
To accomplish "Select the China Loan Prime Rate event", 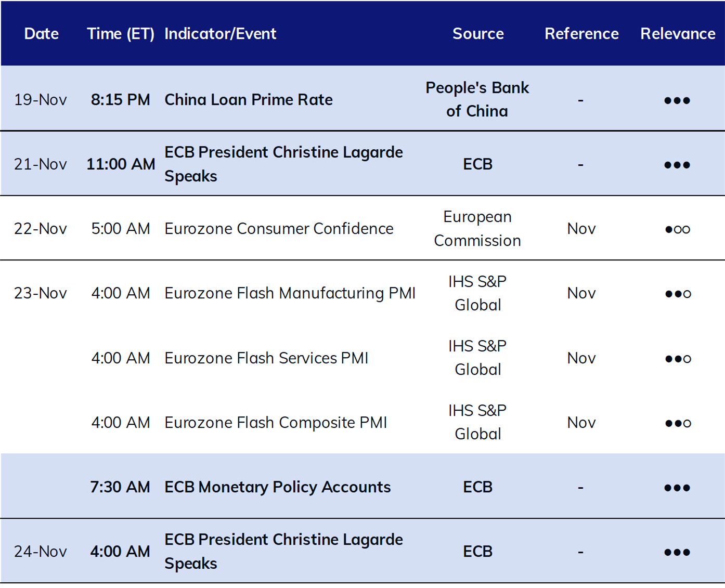I will (x=249, y=99).
